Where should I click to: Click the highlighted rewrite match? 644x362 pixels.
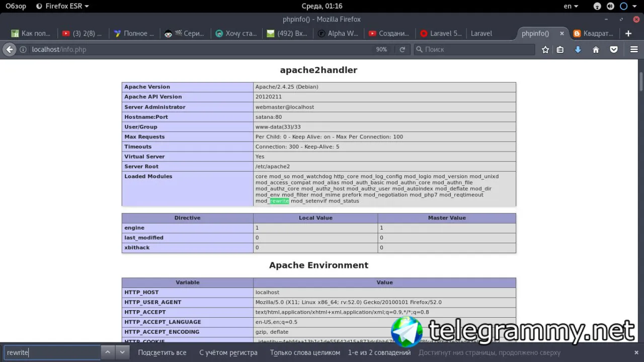tap(279, 201)
